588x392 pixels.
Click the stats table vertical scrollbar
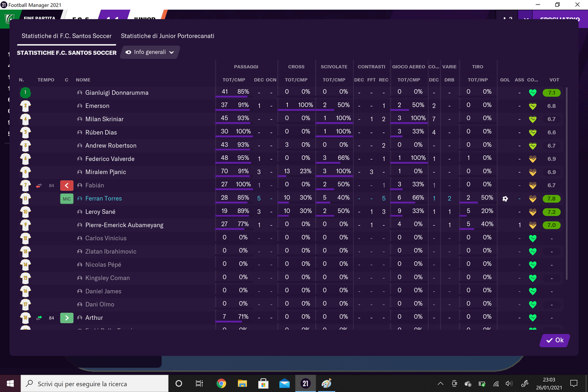(567, 183)
